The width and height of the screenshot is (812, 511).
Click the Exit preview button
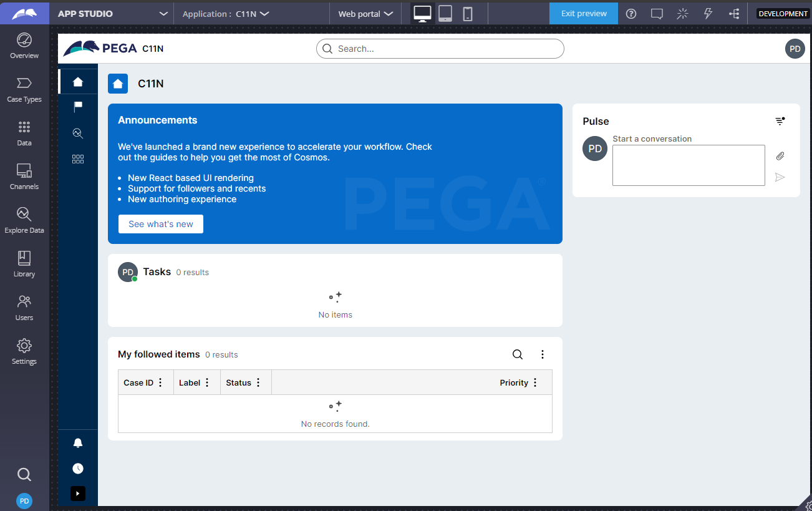coord(584,13)
